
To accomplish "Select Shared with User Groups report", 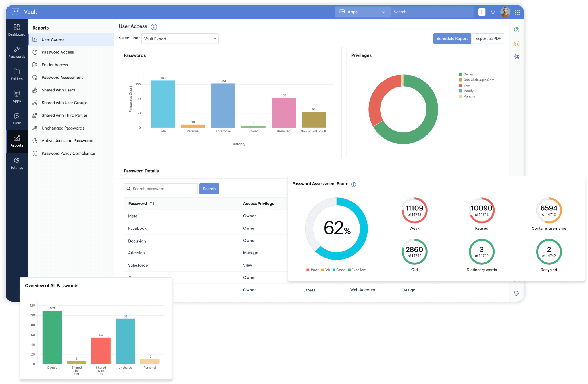I will (64, 103).
